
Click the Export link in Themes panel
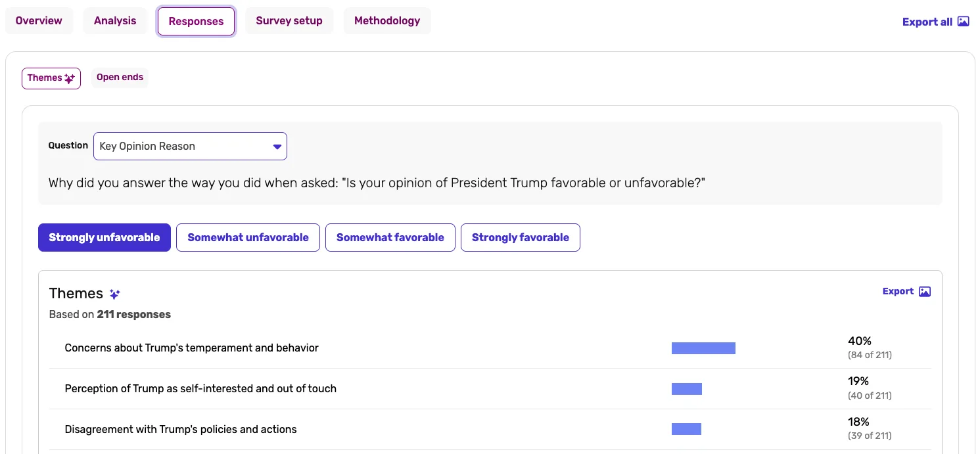point(898,292)
